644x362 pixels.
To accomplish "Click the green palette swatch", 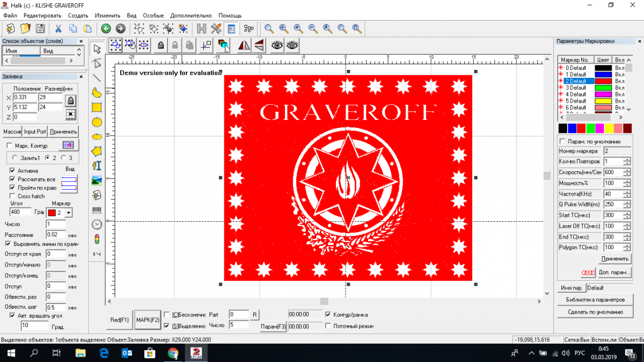I will tap(590, 128).
